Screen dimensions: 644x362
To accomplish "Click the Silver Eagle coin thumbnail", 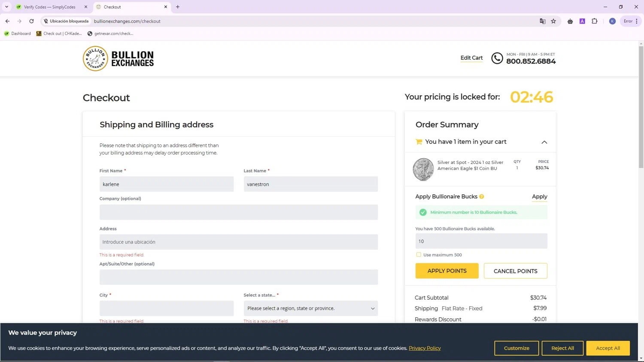I will click(423, 169).
